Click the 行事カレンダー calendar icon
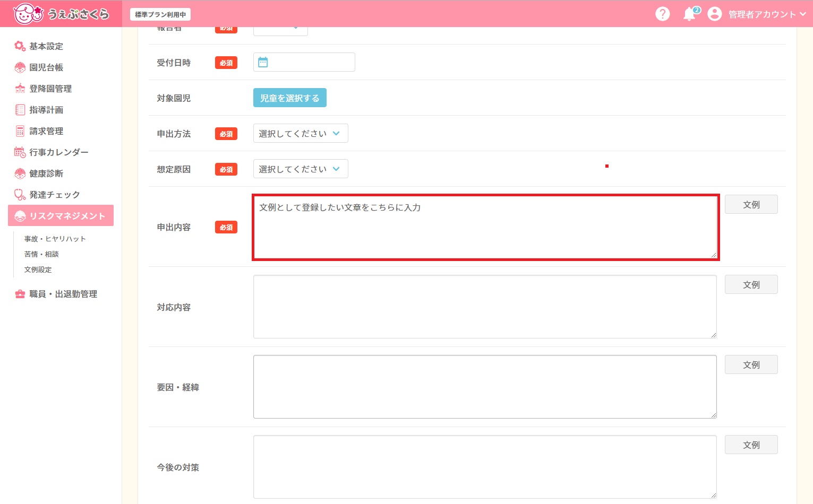This screenshot has width=813, height=504. pos(20,152)
